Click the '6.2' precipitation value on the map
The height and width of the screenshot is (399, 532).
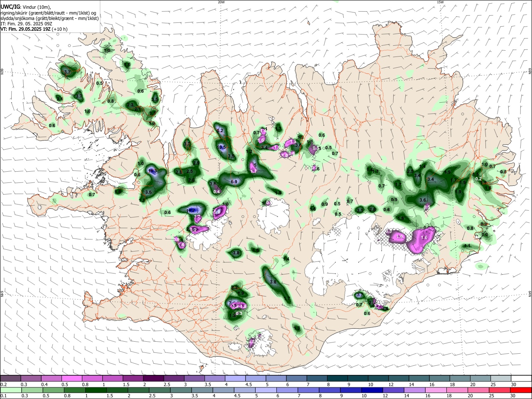[220, 131]
